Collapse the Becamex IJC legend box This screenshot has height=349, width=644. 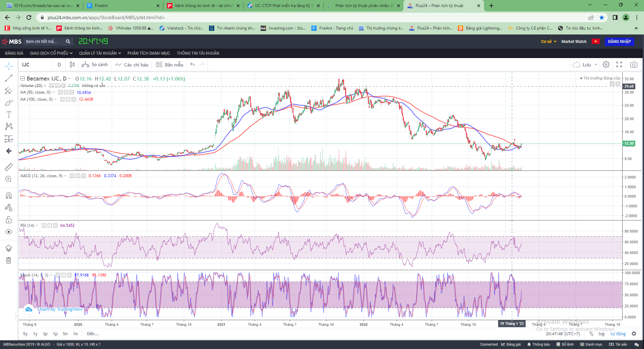(x=23, y=79)
